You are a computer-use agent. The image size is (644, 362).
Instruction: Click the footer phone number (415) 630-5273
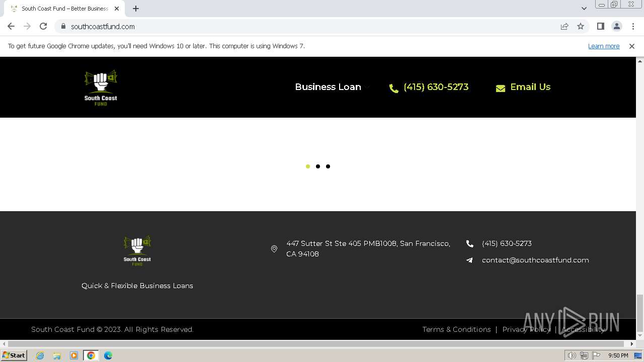(507, 243)
